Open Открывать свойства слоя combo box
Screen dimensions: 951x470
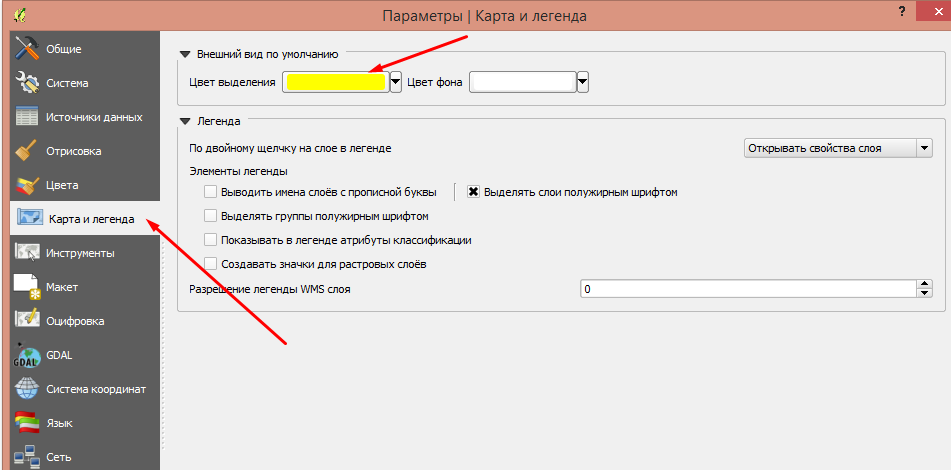tap(838, 148)
